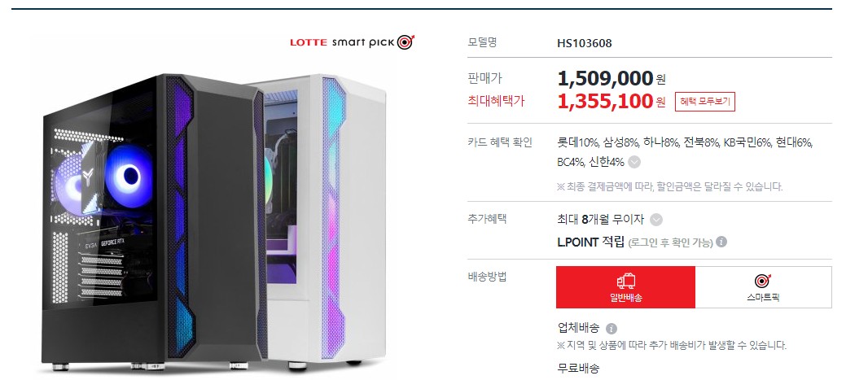Expand the card benefits chevron after 신한4%
Screen dimensions: 868x380
tap(635, 163)
